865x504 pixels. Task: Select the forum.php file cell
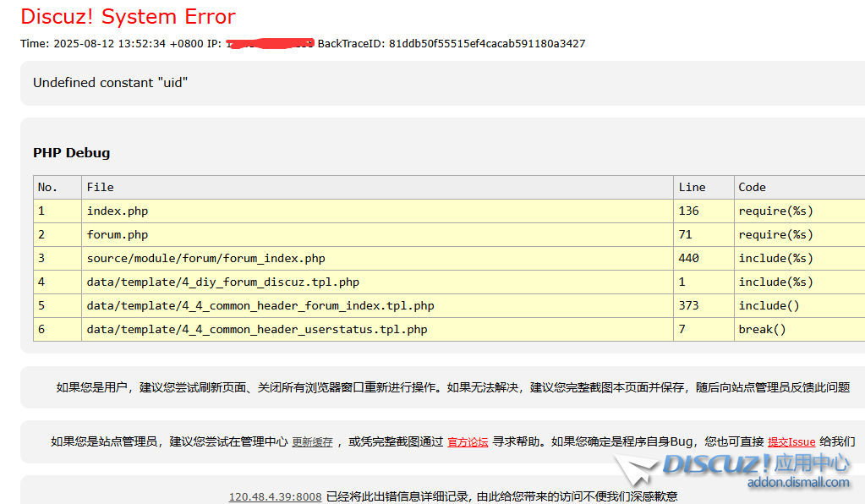coord(117,234)
